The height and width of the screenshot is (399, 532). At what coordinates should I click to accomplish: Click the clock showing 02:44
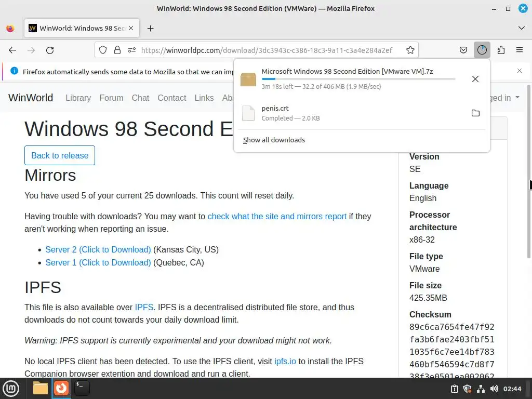pyautogui.click(x=512, y=389)
